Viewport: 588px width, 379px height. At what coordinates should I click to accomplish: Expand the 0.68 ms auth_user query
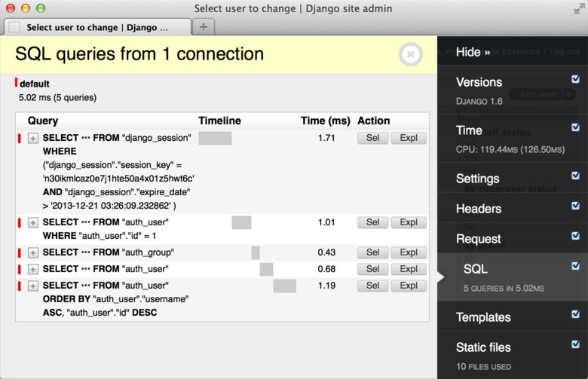[33, 269]
